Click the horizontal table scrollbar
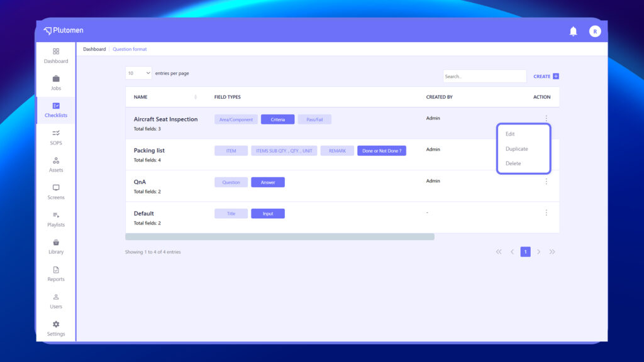 280,237
